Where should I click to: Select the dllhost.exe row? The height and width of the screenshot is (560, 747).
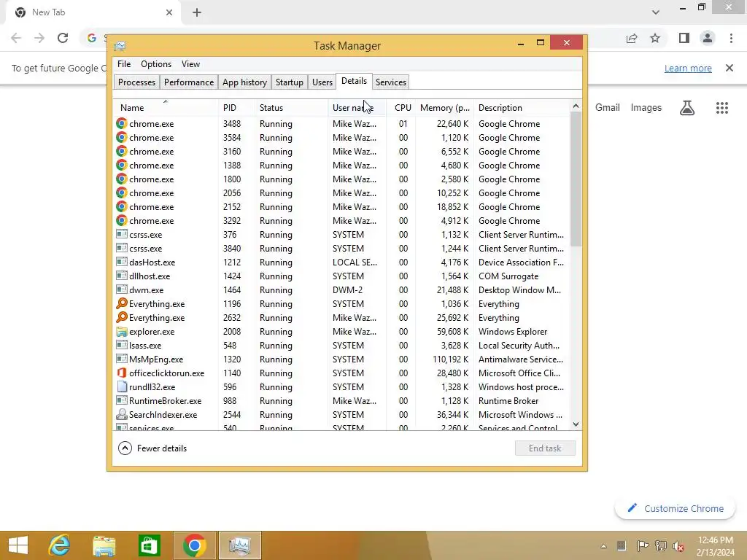tap(341, 276)
